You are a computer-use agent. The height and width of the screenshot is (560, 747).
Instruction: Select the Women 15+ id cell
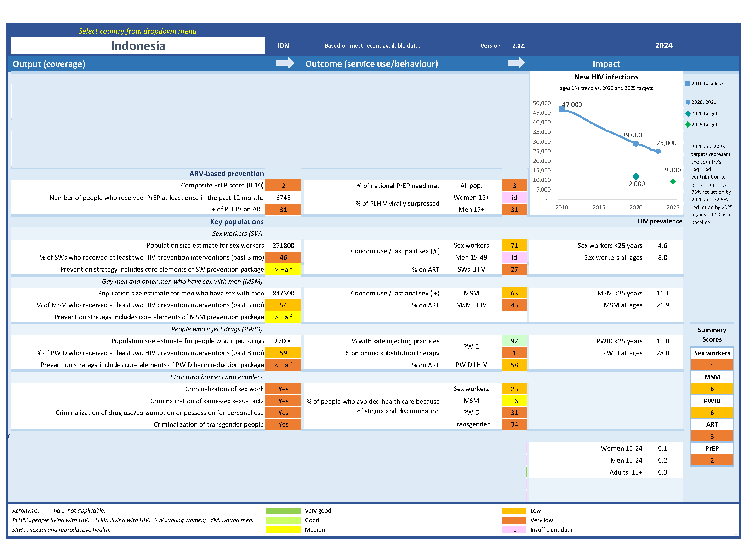click(x=514, y=198)
